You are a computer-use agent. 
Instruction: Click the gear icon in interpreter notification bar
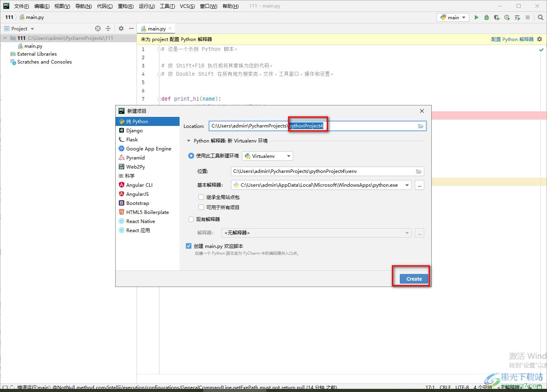(x=540, y=39)
